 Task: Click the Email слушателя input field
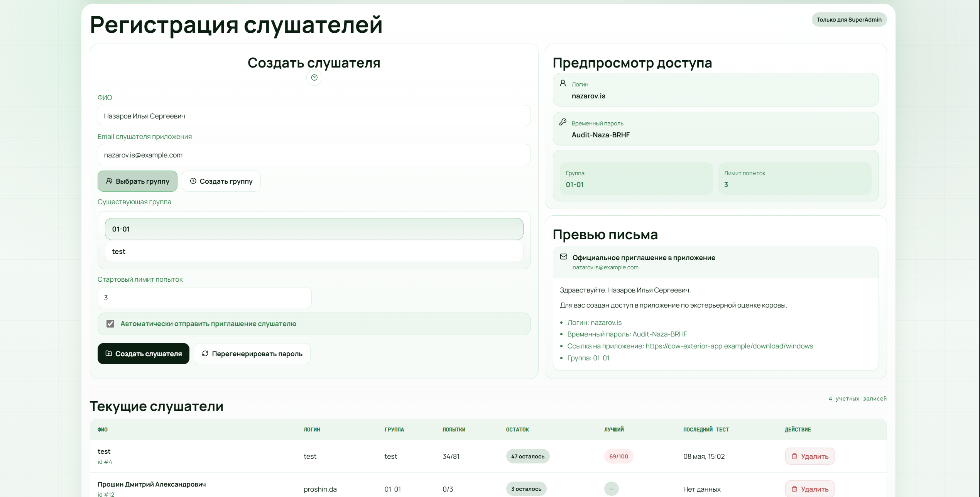(x=314, y=155)
